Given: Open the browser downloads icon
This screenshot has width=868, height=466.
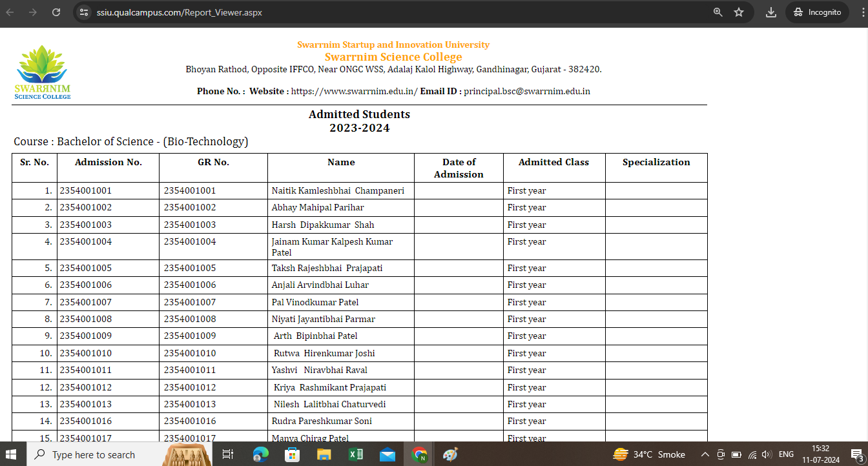Looking at the screenshot, I should [x=770, y=12].
